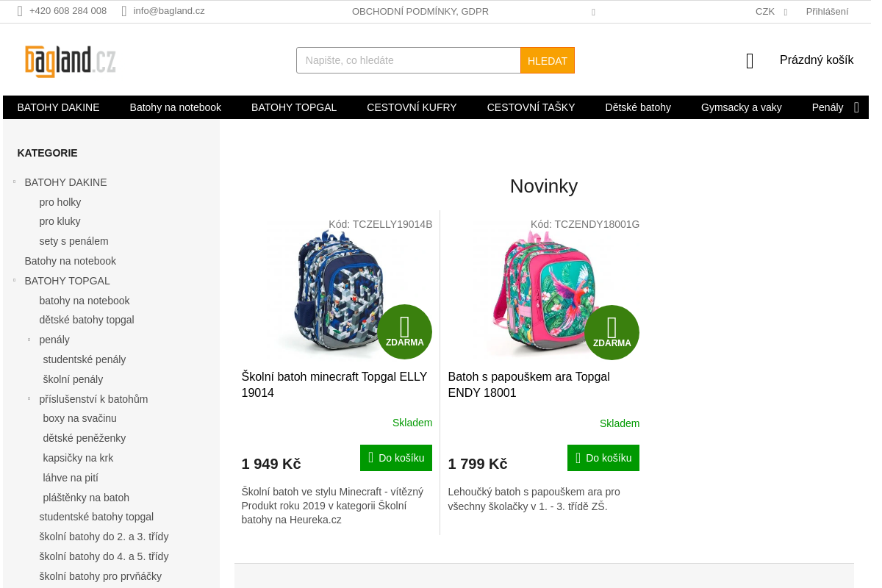
Task: Select školní penály in sidebar
Action: (73, 379)
